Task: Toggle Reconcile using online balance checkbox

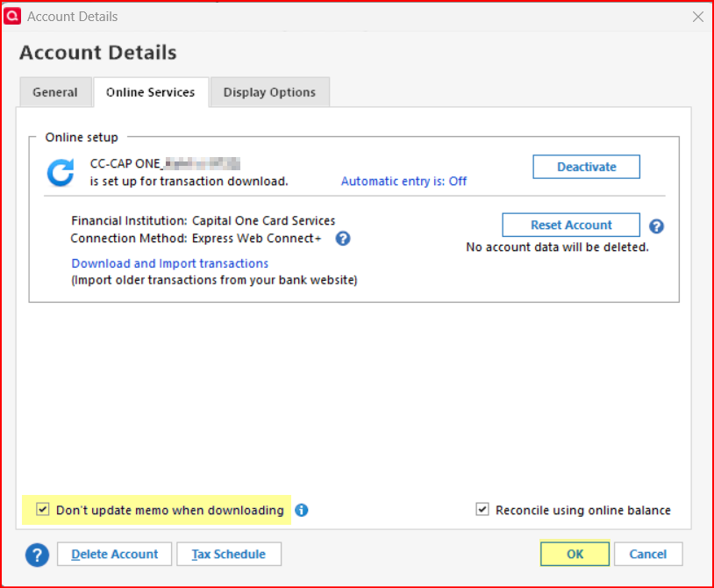Action: tap(482, 509)
